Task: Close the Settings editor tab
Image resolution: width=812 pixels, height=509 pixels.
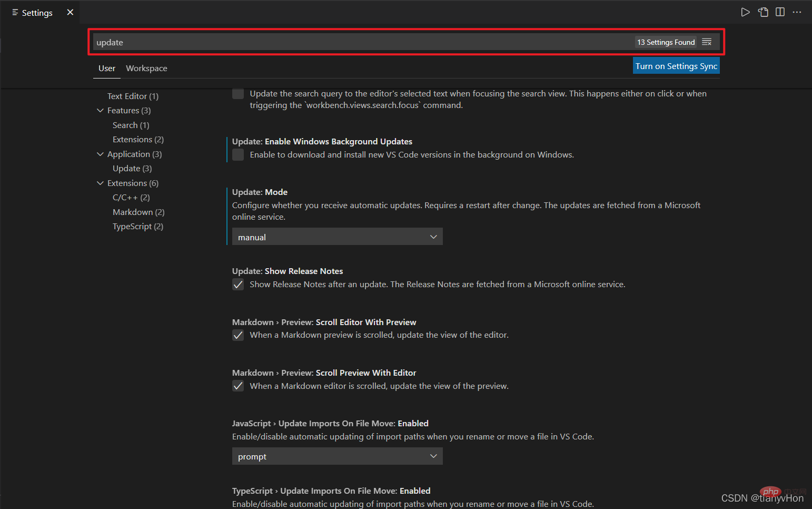Action: coord(70,12)
